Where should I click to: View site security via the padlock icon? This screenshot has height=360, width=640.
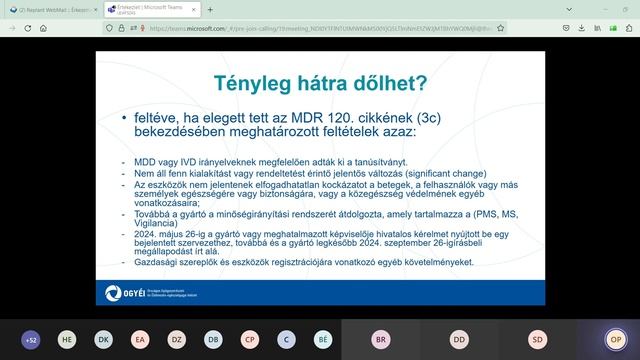pyautogui.click(x=121, y=28)
